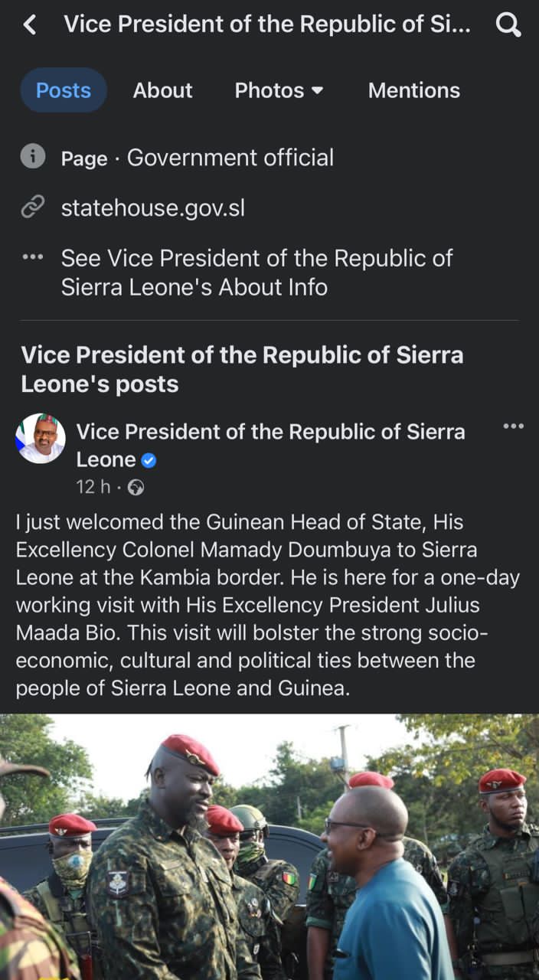The image size is (539, 980).
Task: Open the Doumbuya welcome photo
Action: pyautogui.click(x=269, y=846)
